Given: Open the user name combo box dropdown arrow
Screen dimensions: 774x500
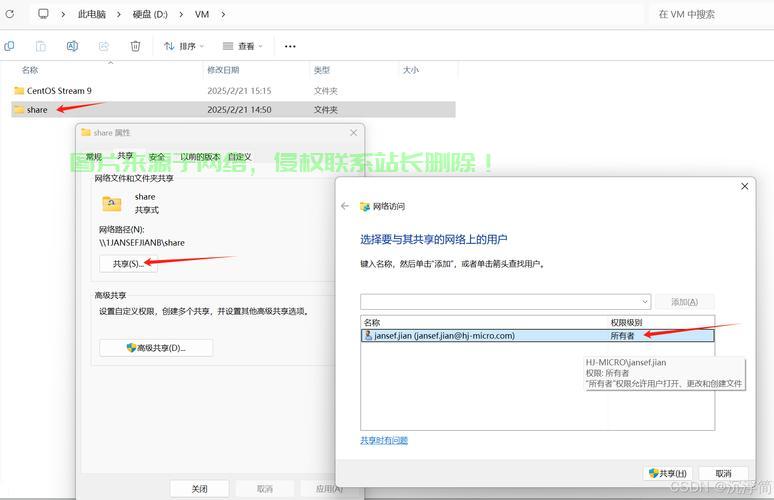Looking at the screenshot, I should 645,301.
